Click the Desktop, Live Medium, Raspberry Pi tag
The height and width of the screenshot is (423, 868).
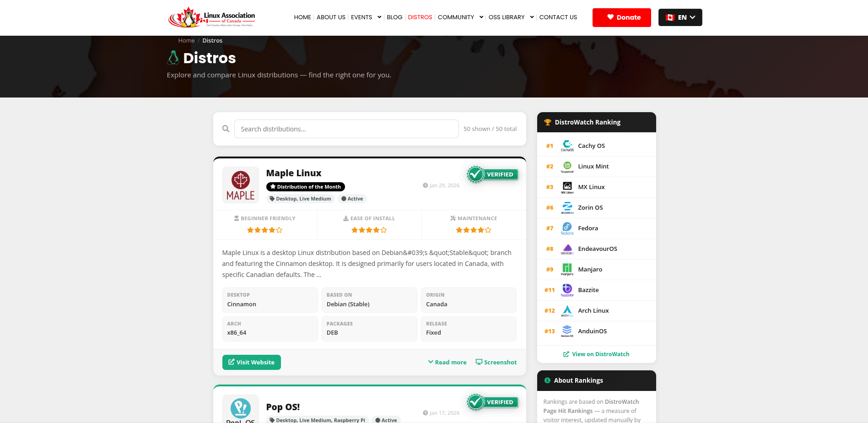point(318,420)
